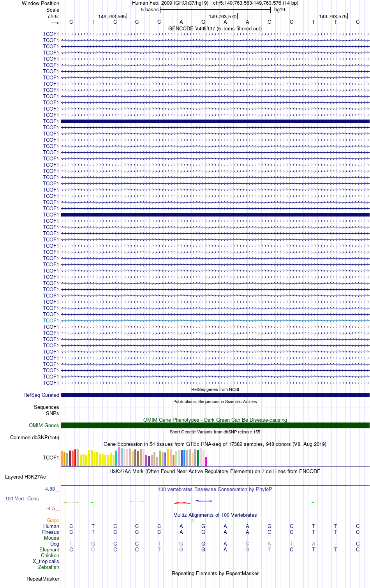Click the Layered H3K27Ac label
The width and height of the screenshot is (370, 588).
point(25,477)
